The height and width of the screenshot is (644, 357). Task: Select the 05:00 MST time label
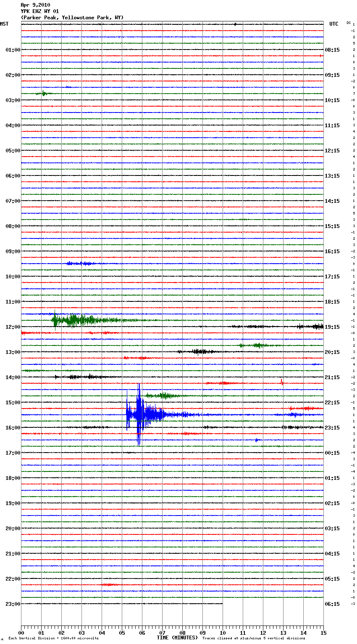(13, 151)
